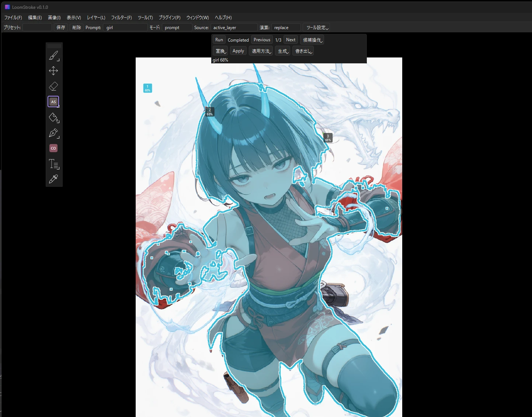Select the Eraser tool

(54, 86)
